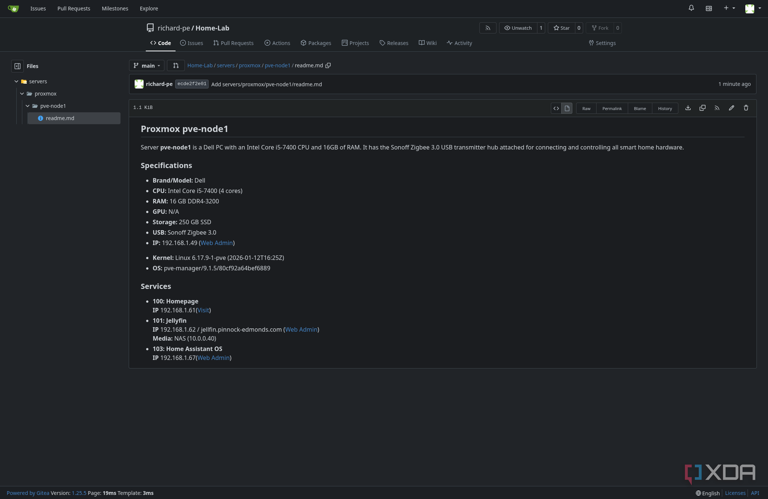Open the watchers count 1

[x=541, y=28]
